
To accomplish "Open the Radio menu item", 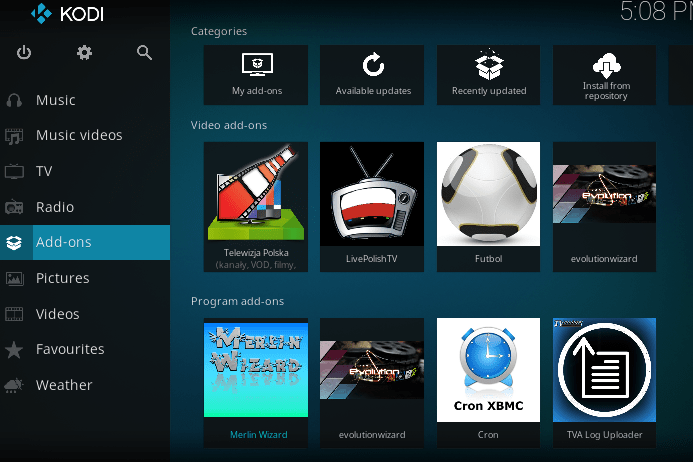I will 85,207.
